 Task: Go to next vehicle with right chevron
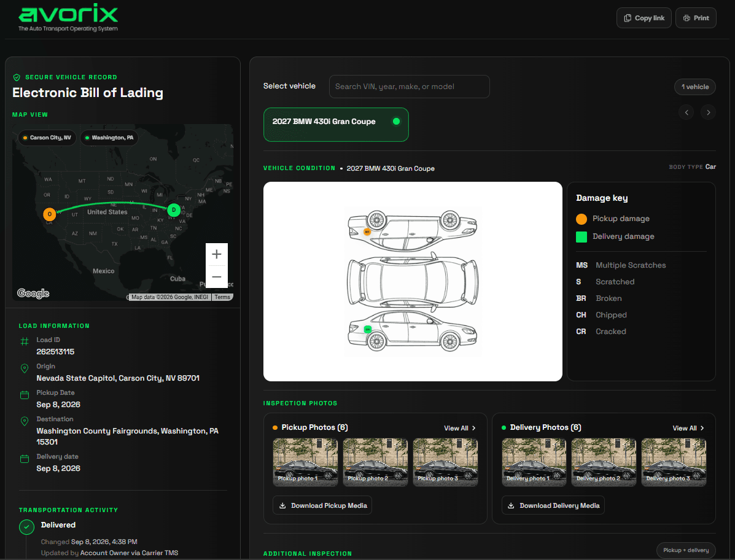tap(708, 112)
